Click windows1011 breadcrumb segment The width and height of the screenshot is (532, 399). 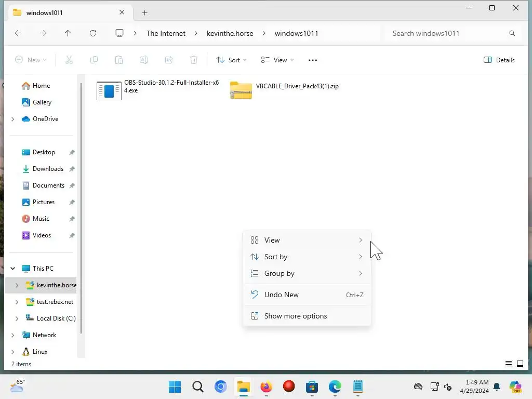tap(297, 33)
